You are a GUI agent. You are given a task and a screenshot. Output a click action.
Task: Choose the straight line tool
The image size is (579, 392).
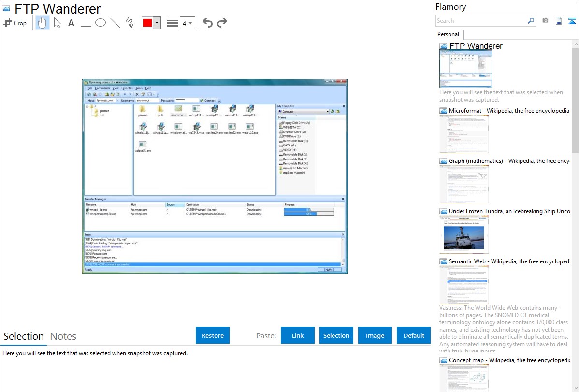pos(115,23)
